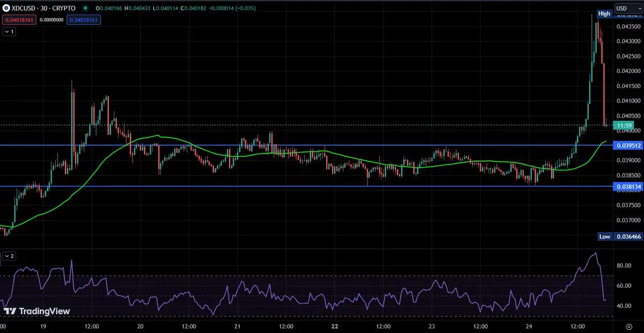Click the 60.00 RSI axis label
This screenshot has width=644, height=333.
point(624,286)
